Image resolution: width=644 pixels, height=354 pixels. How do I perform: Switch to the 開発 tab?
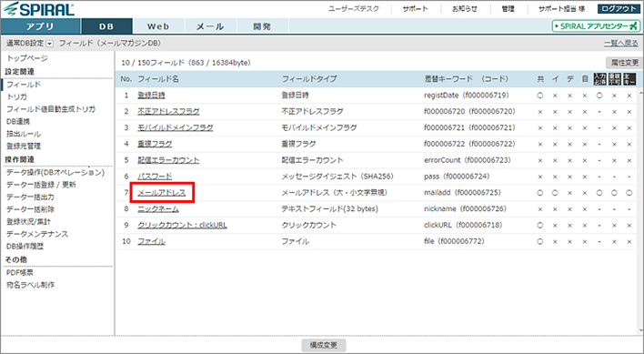[x=262, y=26]
